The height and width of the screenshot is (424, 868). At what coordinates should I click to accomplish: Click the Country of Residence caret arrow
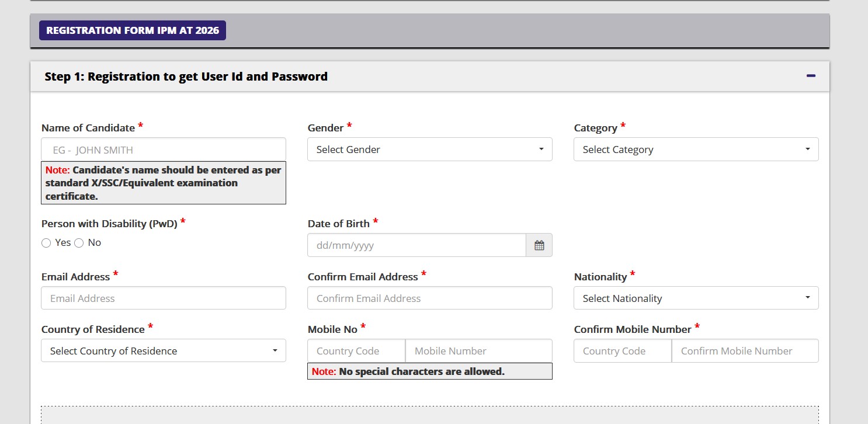[275, 350]
